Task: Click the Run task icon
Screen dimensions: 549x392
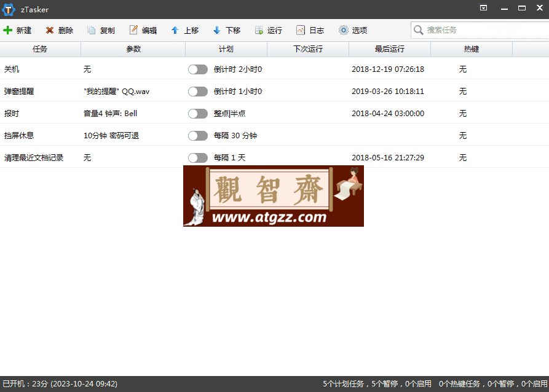Action: click(259, 31)
